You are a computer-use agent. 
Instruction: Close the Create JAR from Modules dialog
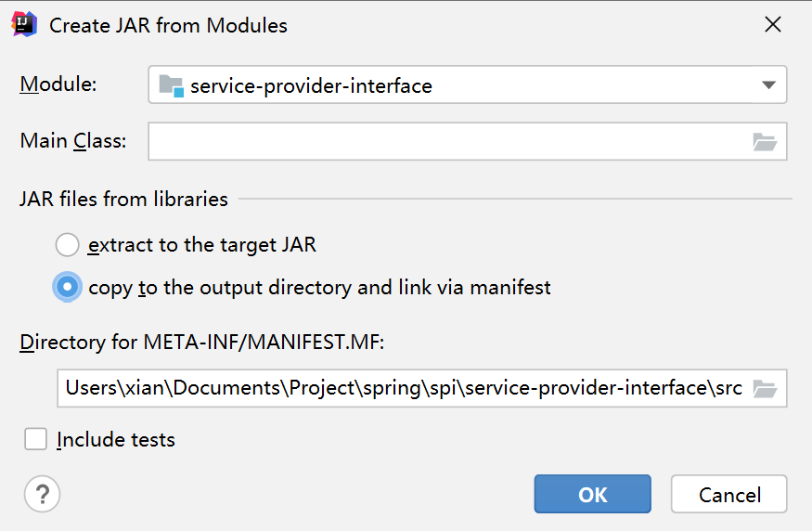click(x=772, y=25)
